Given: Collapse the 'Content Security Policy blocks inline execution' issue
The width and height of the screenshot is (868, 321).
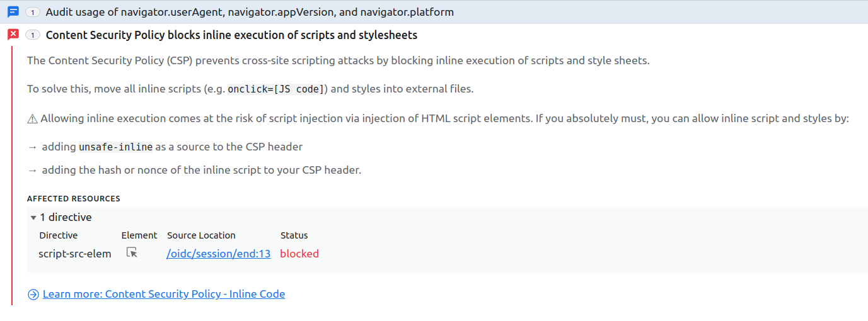Looking at the screenshot, I should [231, 35].
